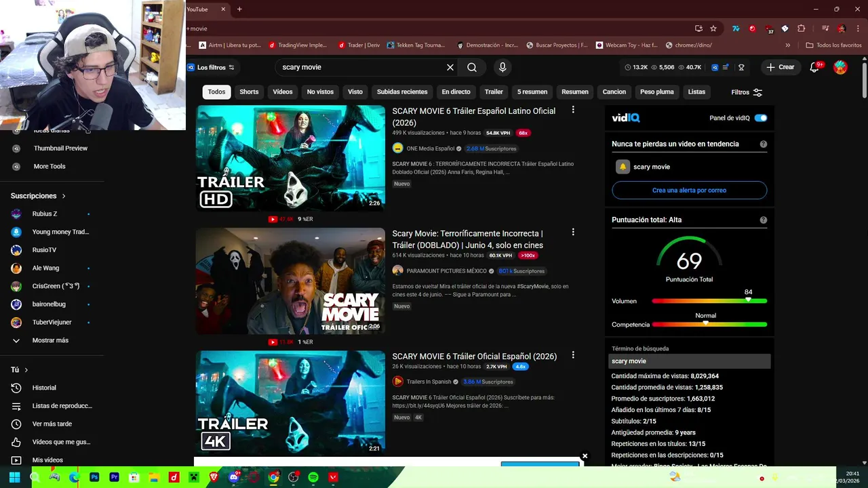The height and width of the screenshot is (488, 868).
Task: Open the Filtros options on the right
Action: [x=747, y=92]
